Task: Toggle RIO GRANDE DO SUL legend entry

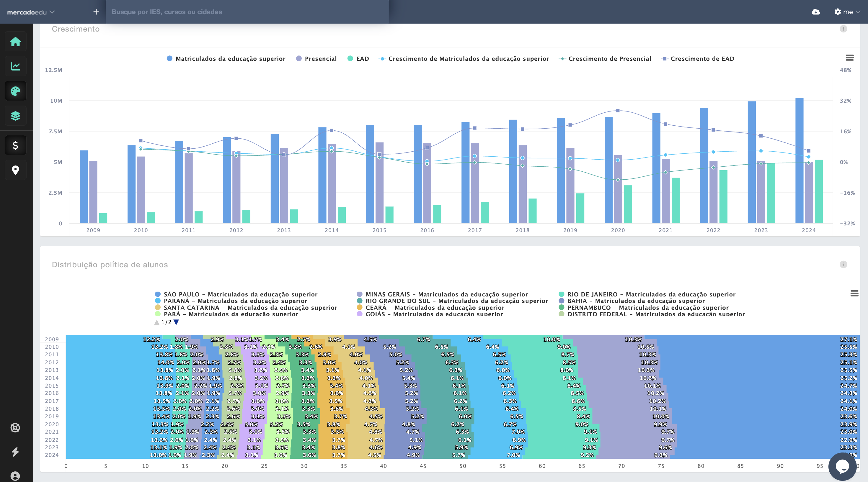Action: pyautogui.click(x=452, y=301)
